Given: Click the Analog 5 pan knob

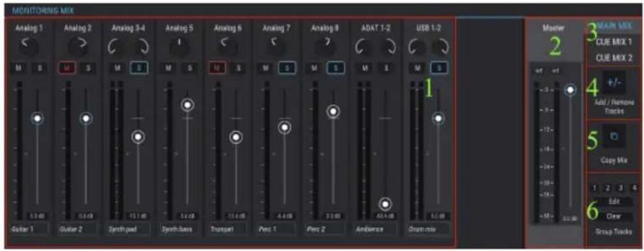Looking at the screenshot, I should point(179,48).
